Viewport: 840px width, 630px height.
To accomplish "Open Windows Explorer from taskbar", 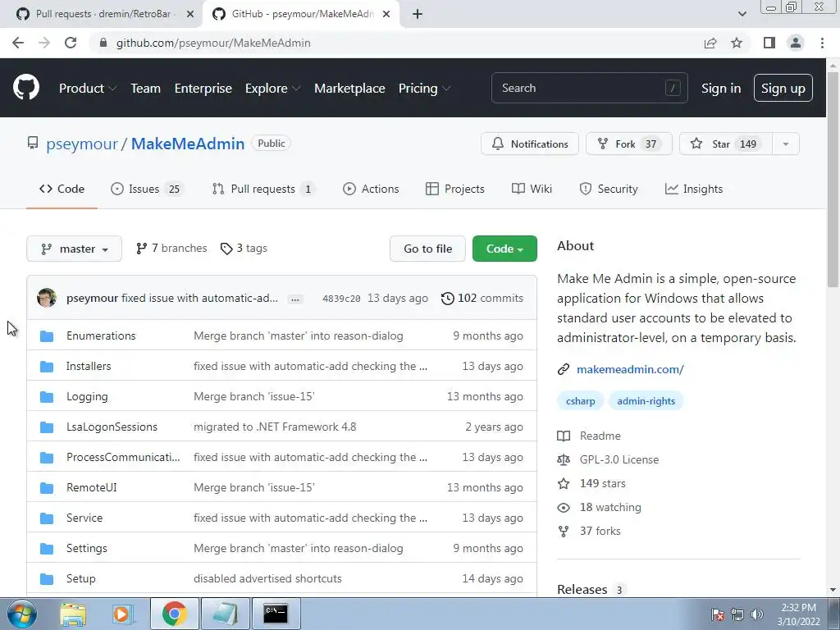I will tap(73, 614).
